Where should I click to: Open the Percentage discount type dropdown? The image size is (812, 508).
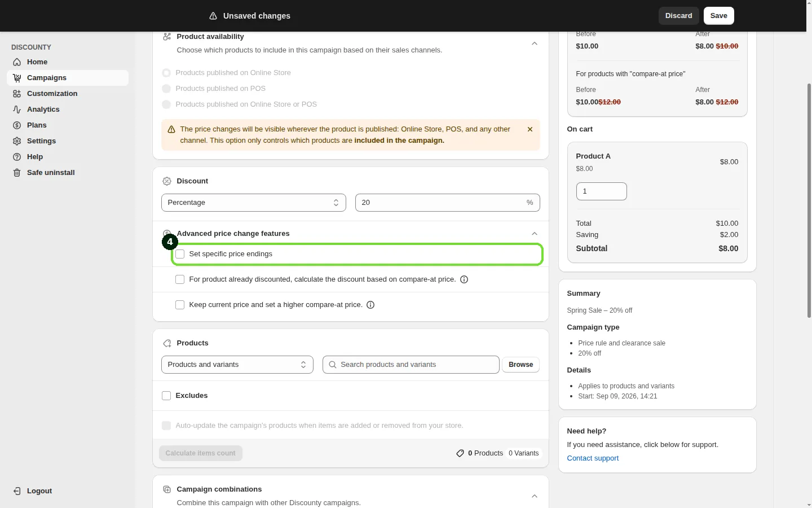(x=254, y=203)
